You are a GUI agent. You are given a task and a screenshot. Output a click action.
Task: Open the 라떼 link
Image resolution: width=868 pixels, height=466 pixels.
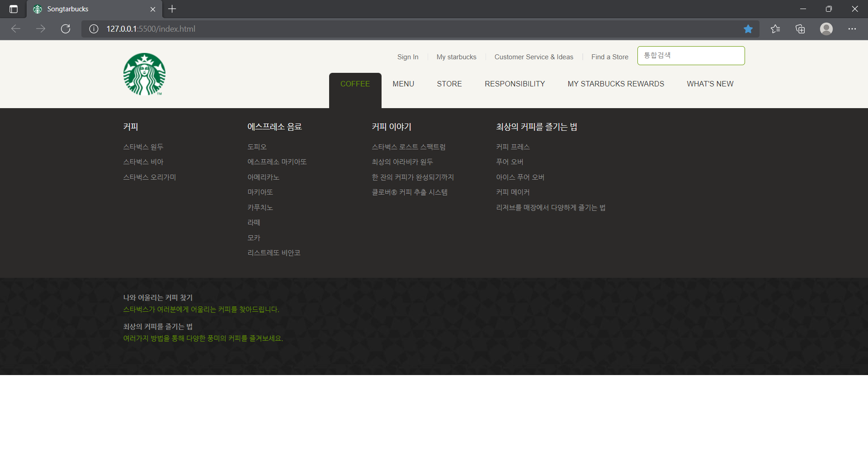(x=254, y=223)
